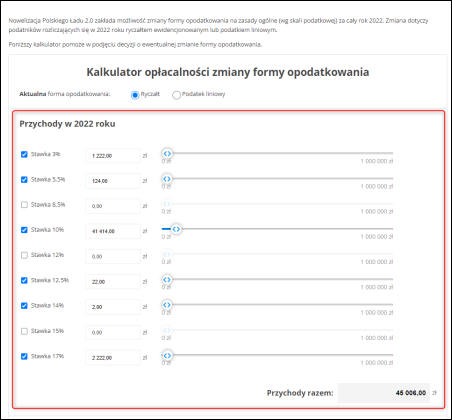
Task: Uncheck the Stawka 12.5% checkbox
Action: coord(24,280)
